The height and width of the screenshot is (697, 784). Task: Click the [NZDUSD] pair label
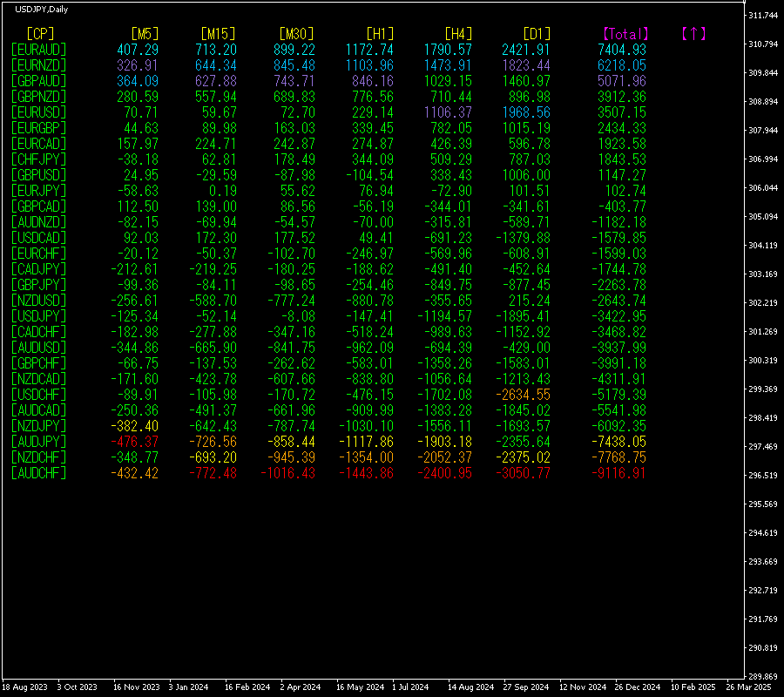pos(38,300)
